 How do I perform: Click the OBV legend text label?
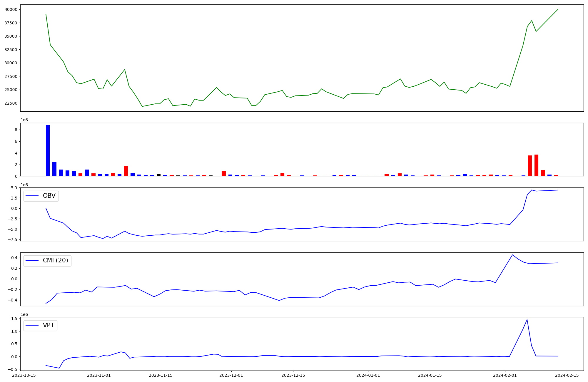point(49,196)
